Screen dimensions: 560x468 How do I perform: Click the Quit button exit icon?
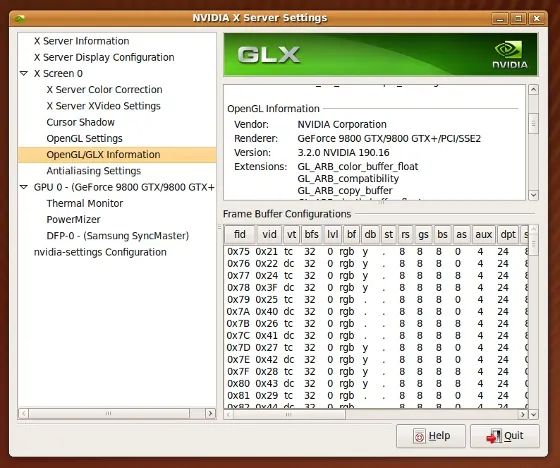494,436
